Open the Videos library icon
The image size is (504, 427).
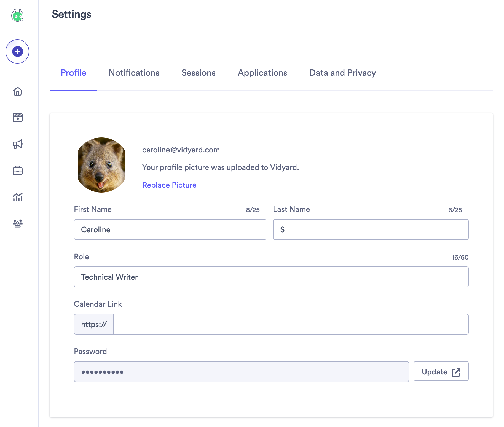17,117
